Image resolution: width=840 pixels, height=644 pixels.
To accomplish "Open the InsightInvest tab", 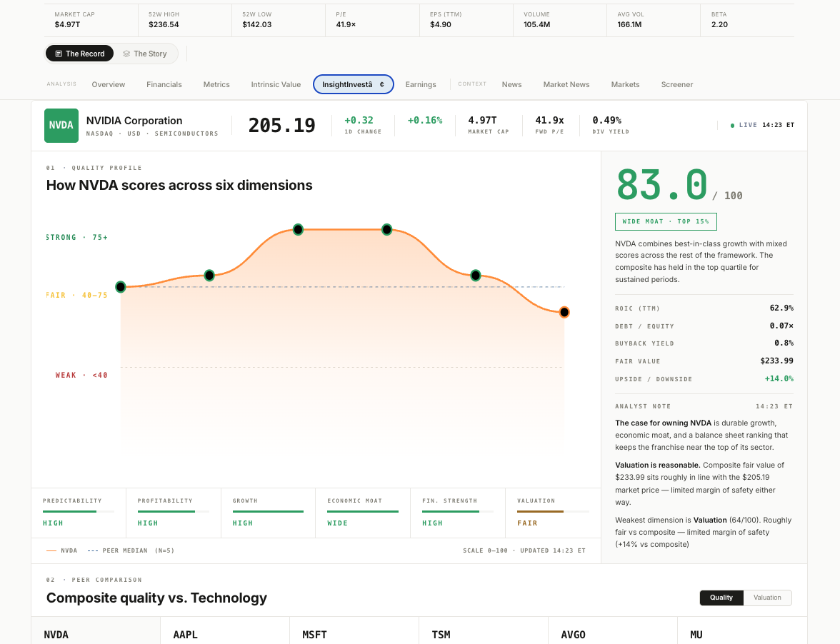I will 354,84.
